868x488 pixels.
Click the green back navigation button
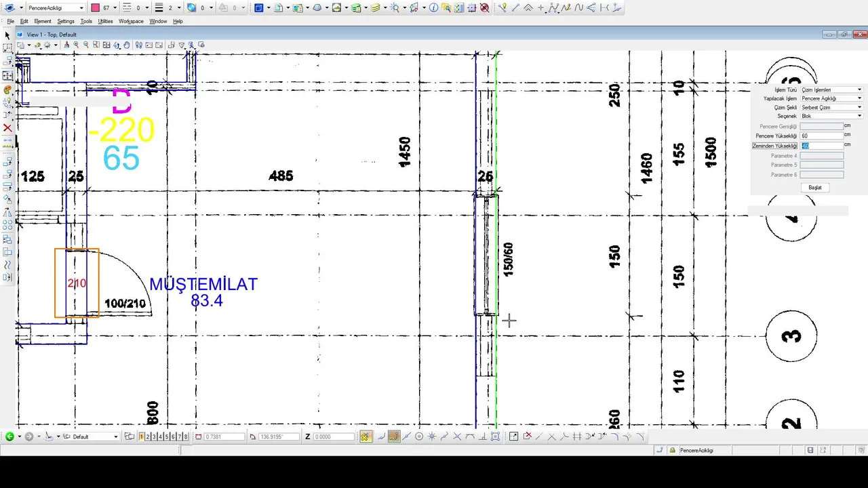[9, 436]
